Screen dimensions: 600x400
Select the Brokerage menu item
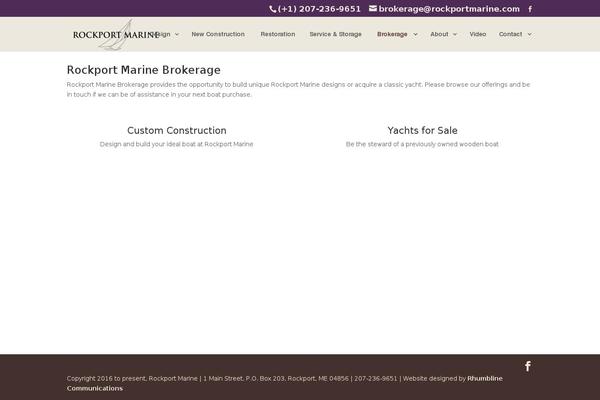pyautogui.click(x=392, y=34)
